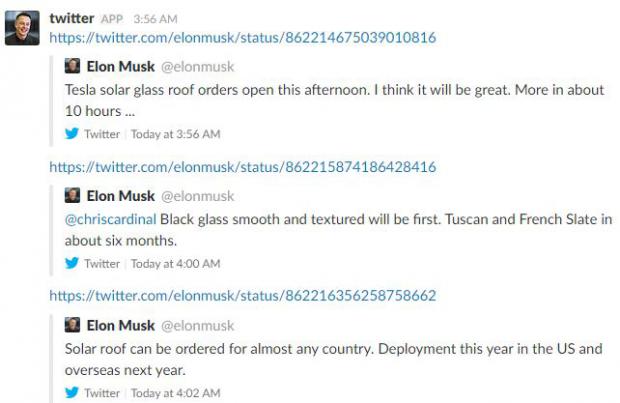Open the @chriscardinal mention
Screen dimensions: 620x403
point(110,219)
